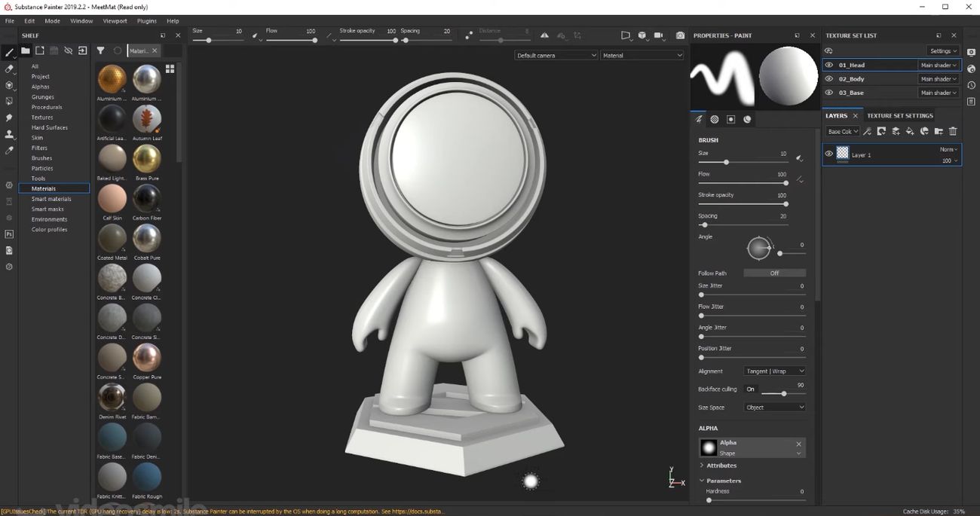
Task: Add a folder in Layers panel
Action: [x=939, y=131]
